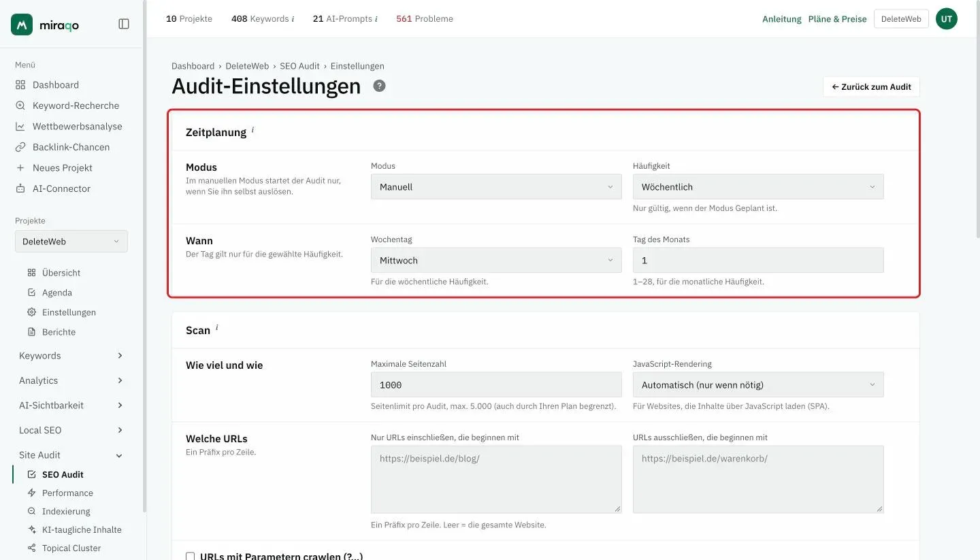Click the AI-Connector robot icon

(x=20, y=188)
